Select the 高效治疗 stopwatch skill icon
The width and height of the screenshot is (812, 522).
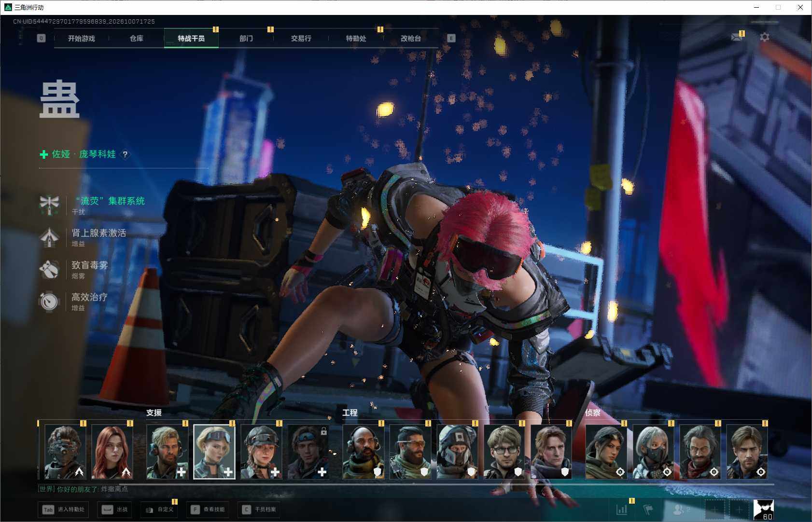click(x=49, y=301)
